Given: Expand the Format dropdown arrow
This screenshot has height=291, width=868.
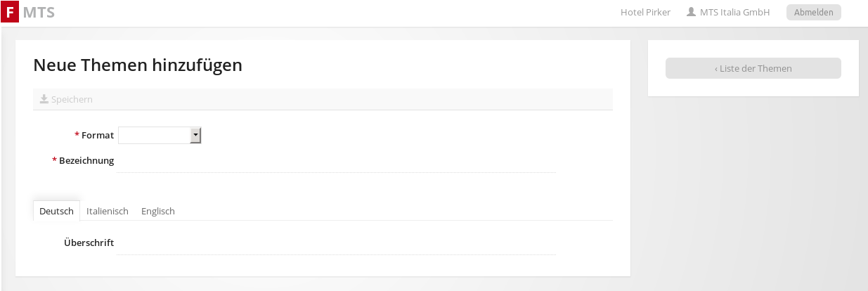Looking at the screenshot, I should (x=196, y=135).
